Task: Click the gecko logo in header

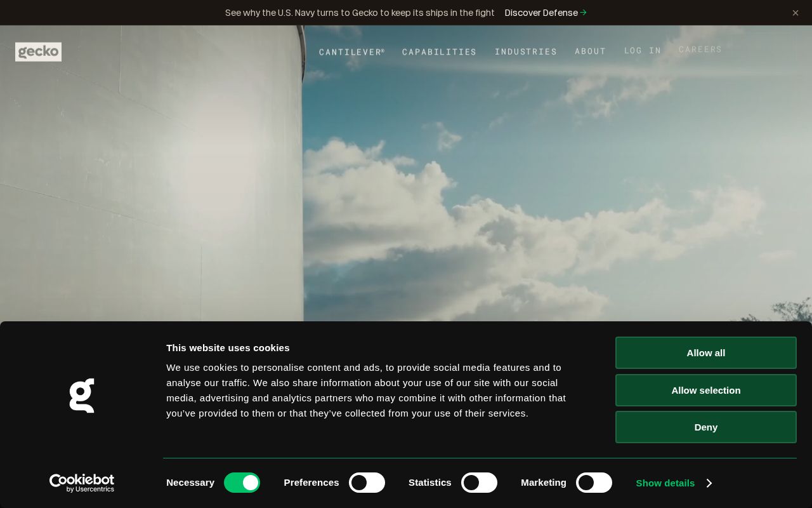Action: click(38, 52)
